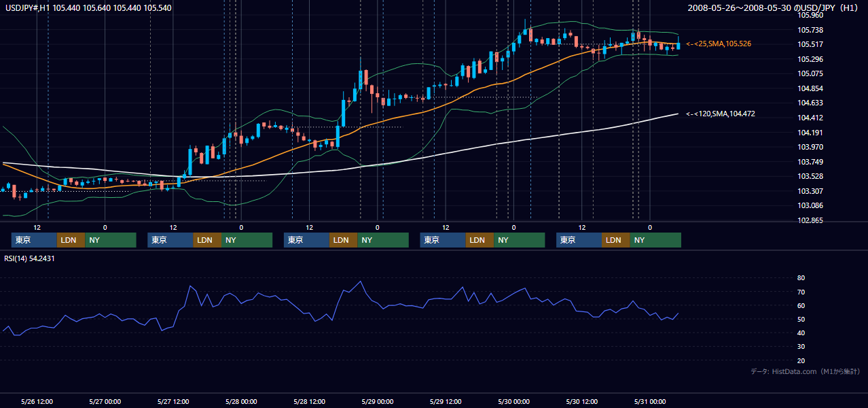Viewport: 868px width, 408px height.
Task: Click the 102.865 price axis label
Action: point(810,220)
